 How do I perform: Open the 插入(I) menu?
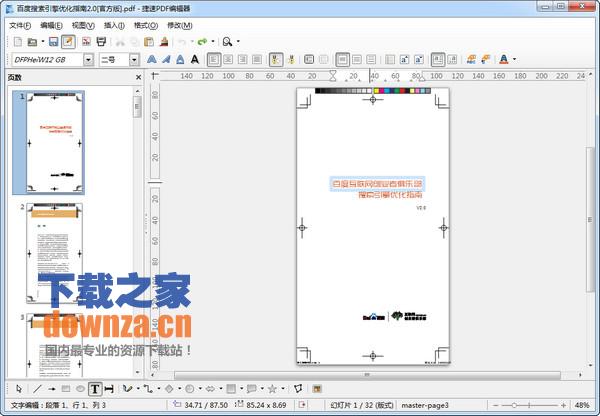point(114,26)
